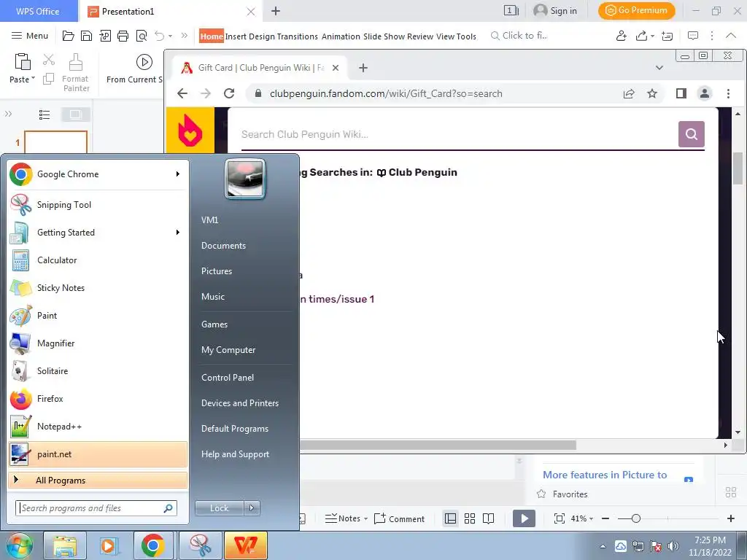Open Calculator in Start menu
The width and height of the screenshot is (747, 560).
click(98, 260)
